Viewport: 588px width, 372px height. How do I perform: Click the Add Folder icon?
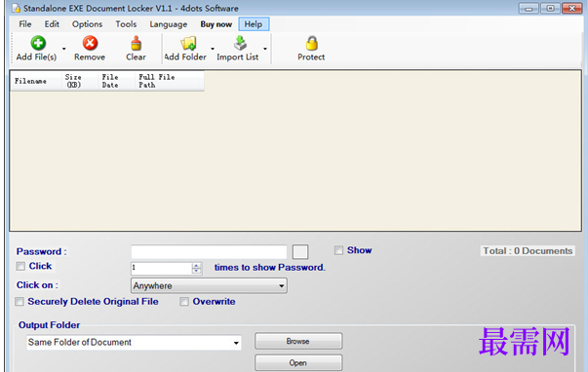[x=188, y=43]
